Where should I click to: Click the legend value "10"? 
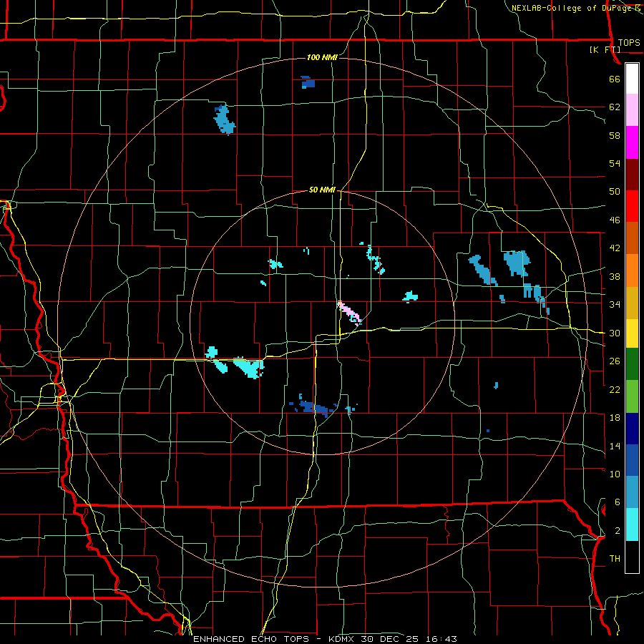pos(615,474)
